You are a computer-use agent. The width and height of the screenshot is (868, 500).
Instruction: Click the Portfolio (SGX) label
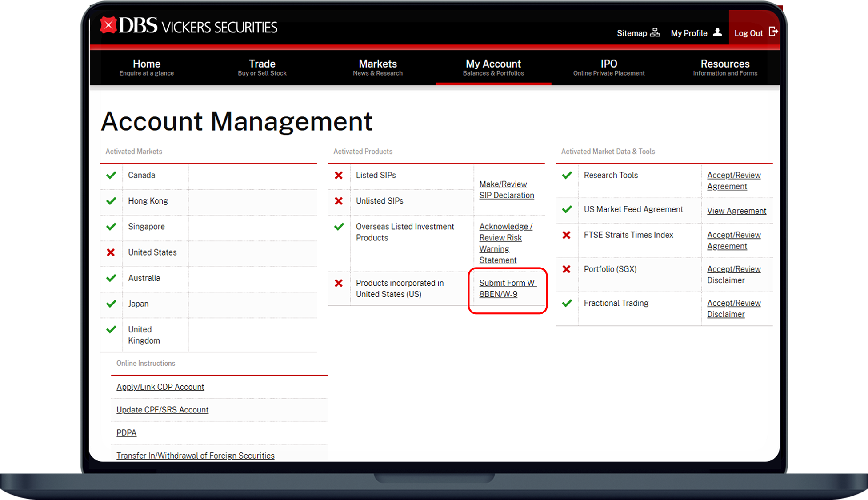click(610, 269)
